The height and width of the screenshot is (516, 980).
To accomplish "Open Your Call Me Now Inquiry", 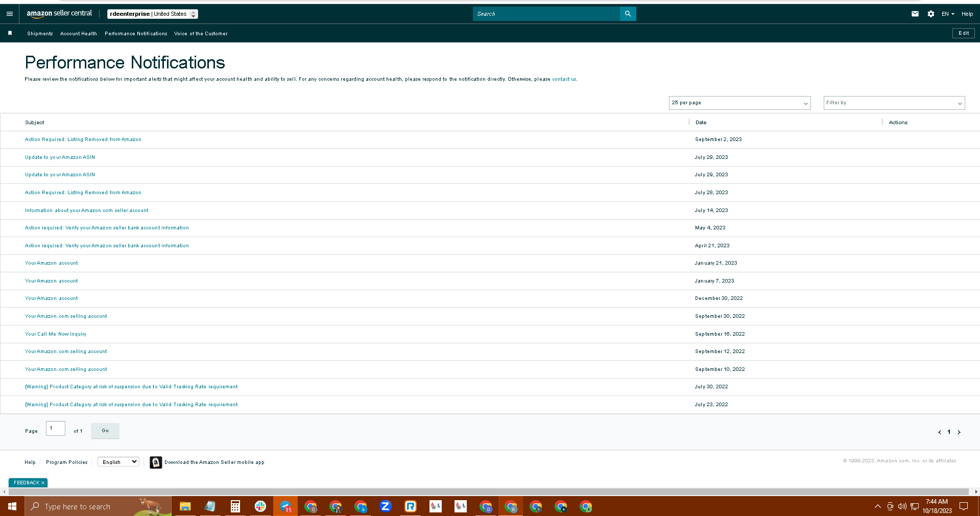I will 56,334.
